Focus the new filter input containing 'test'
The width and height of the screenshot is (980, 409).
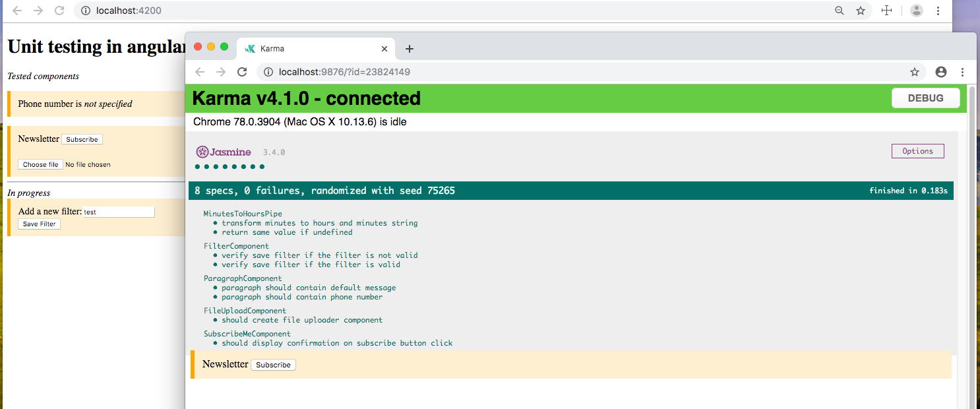point(119,212)
